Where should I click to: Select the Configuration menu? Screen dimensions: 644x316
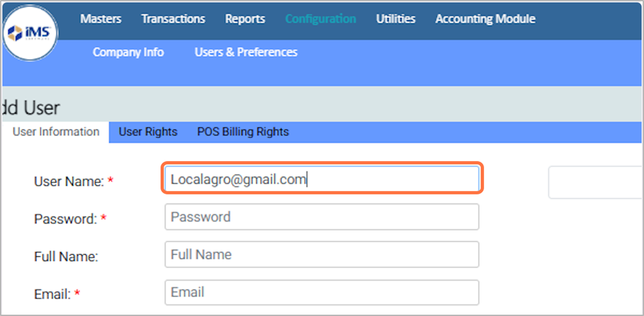pyautogui.click(x=320, y=19)
